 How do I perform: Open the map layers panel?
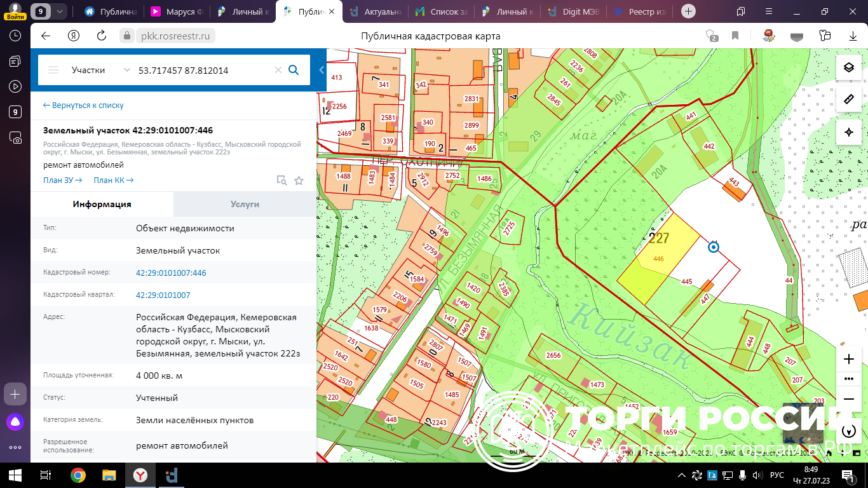pos(848,67)
